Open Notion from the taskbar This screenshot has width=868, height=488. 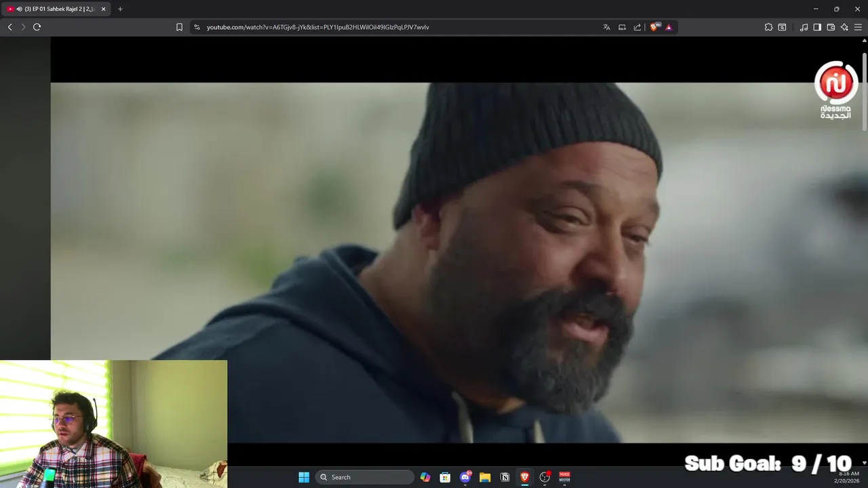[505, 477]
